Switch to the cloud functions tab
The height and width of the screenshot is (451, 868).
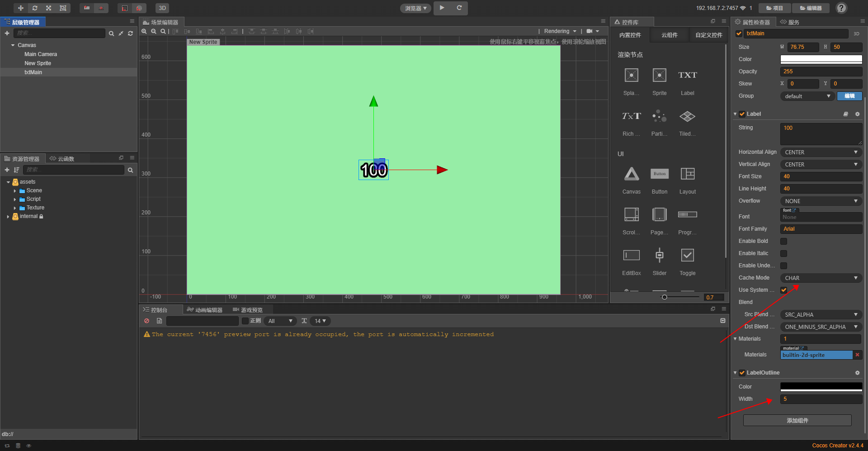[62, 159]
